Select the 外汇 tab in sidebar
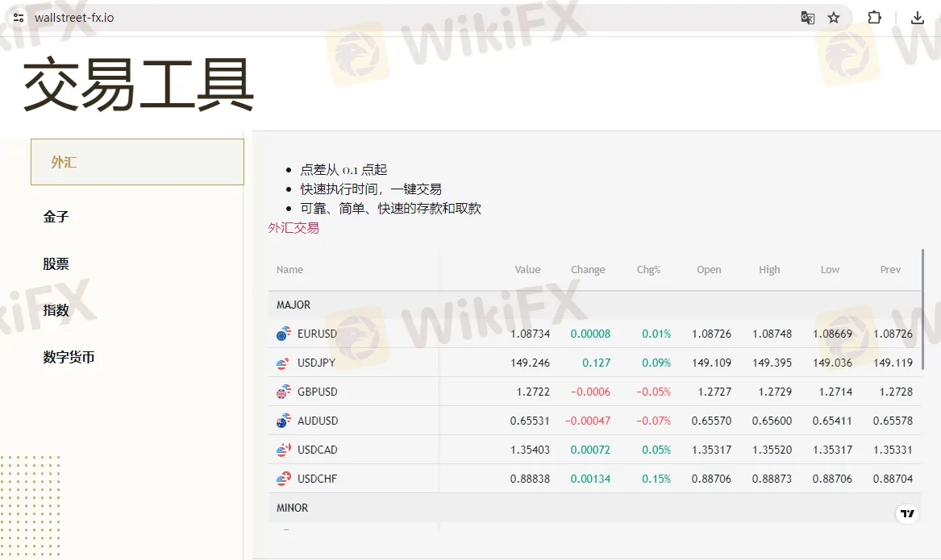This screenshot has width=941, height=560. (x=137, y=162)
